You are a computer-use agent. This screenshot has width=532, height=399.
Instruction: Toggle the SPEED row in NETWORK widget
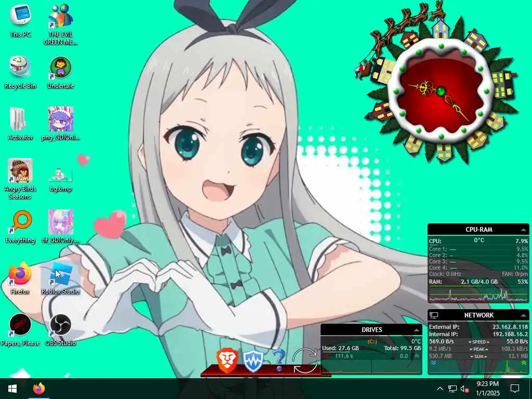478,342
